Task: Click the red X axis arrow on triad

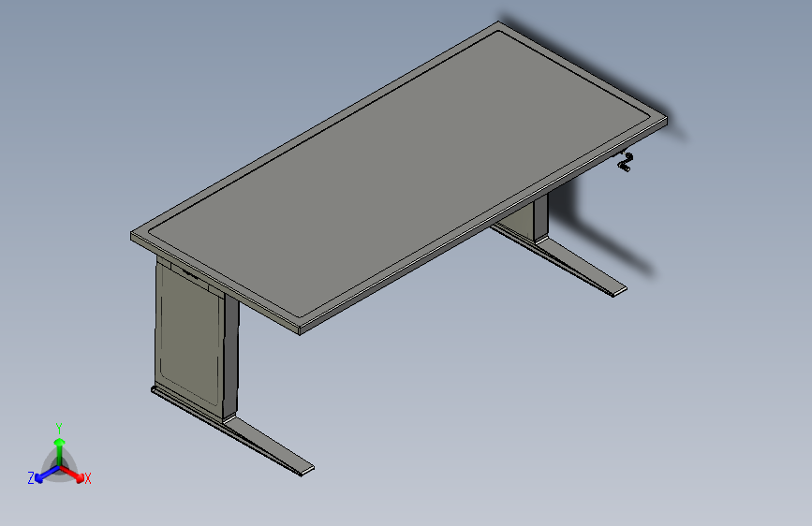Action: [72, 474]
